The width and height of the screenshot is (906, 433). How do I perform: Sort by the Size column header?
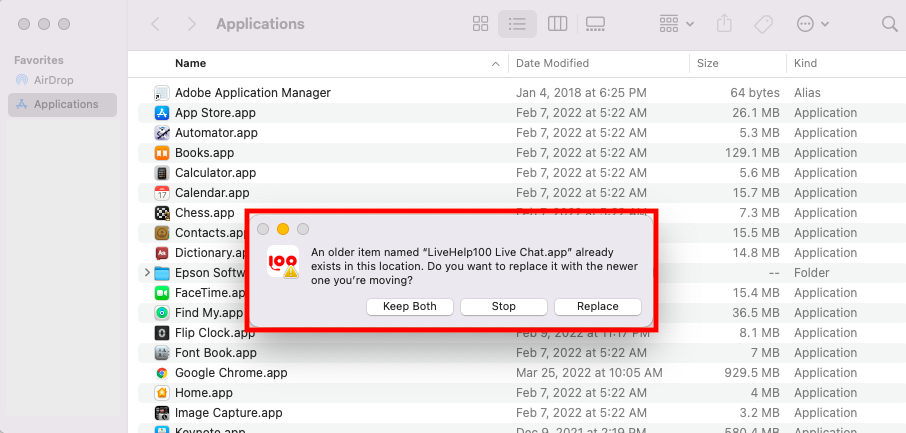[x=708, y=64]
